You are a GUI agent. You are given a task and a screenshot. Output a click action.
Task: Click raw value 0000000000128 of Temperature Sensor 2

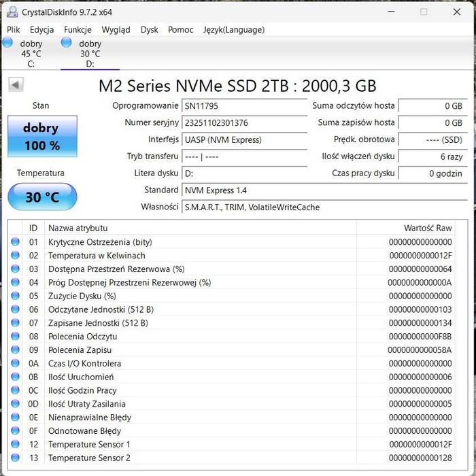[x=420, y=458]
